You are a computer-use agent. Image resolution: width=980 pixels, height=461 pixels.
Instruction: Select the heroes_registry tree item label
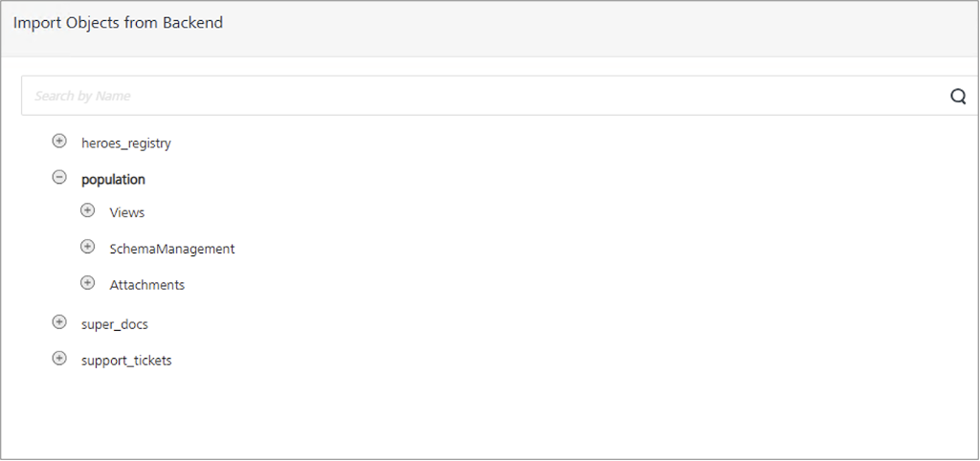[x=125, y=143]
